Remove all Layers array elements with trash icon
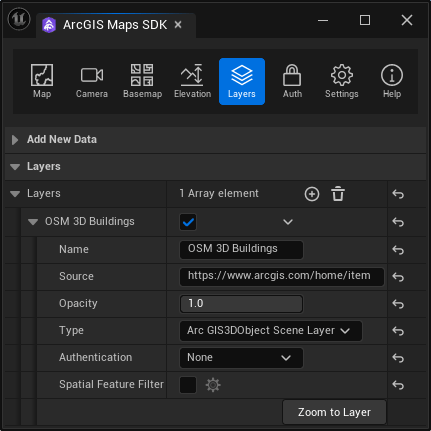The width and height of the screenshot is (431, 431). coord(338,194)
